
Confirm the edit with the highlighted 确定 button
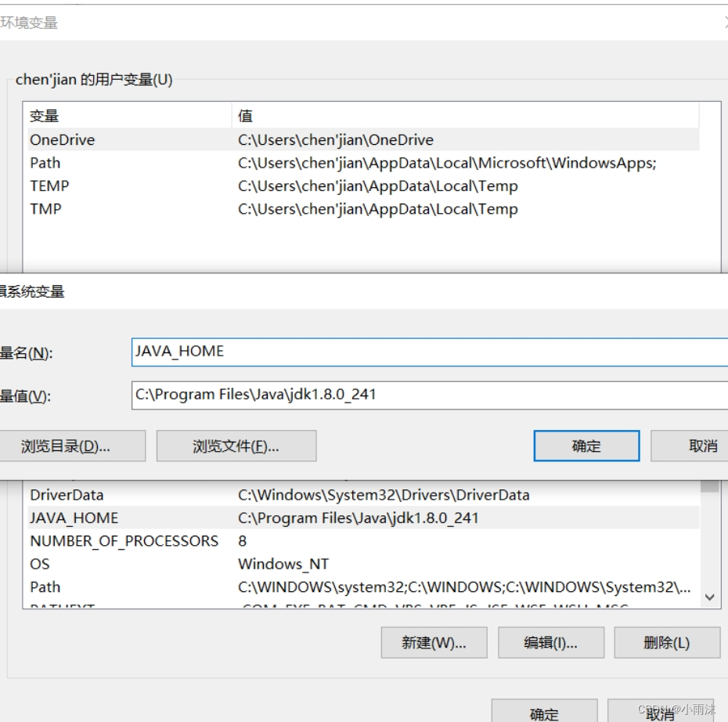586,446
